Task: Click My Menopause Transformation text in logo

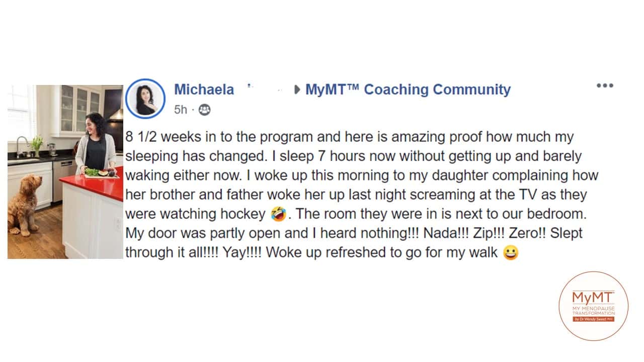Action: [x=594, y=310]
